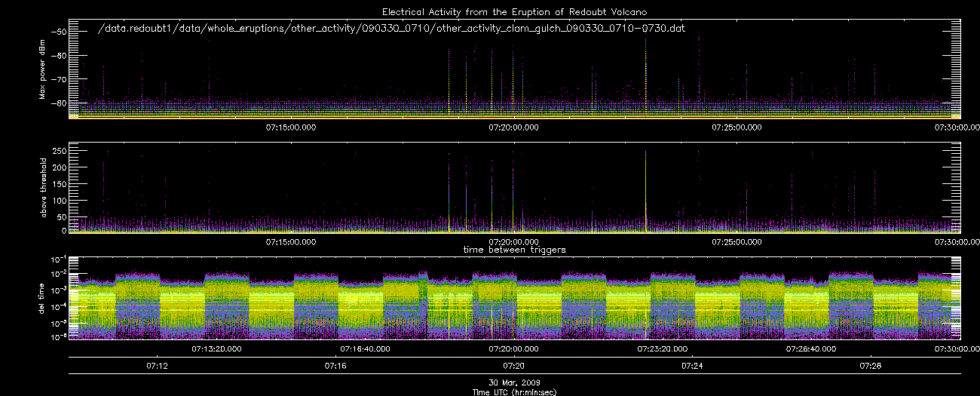
Task: Click 07:25:00.000 under the Max power plot
Action: (x=737, y=127)
